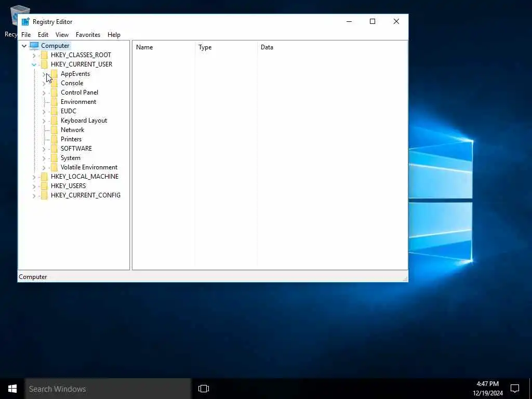532x399 pixels.
Task: Click the Network folder icon
Action: [54, 129]
